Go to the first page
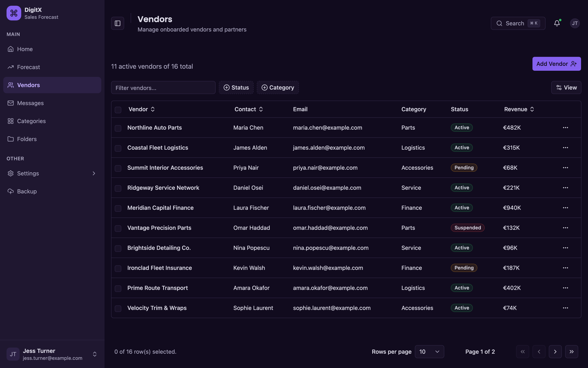This screenshot has width=588, height=368. tap(523, 352)
